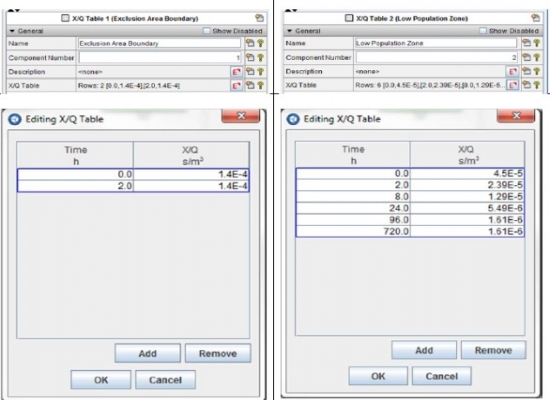Image resolution: width=550 pixels, height=400 pixels.
Task: Tick the X/Q Table 2 title checkbox
Action: [349, 18]
